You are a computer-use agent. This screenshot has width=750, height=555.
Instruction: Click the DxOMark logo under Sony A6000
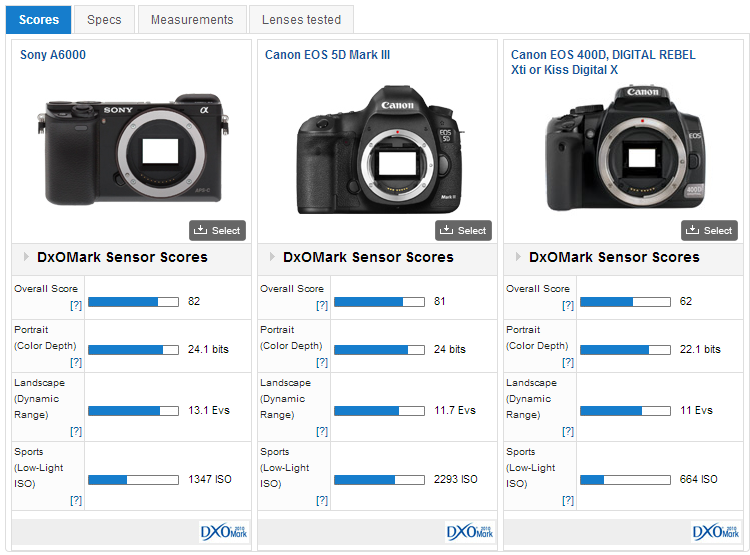tap(222, 531)
